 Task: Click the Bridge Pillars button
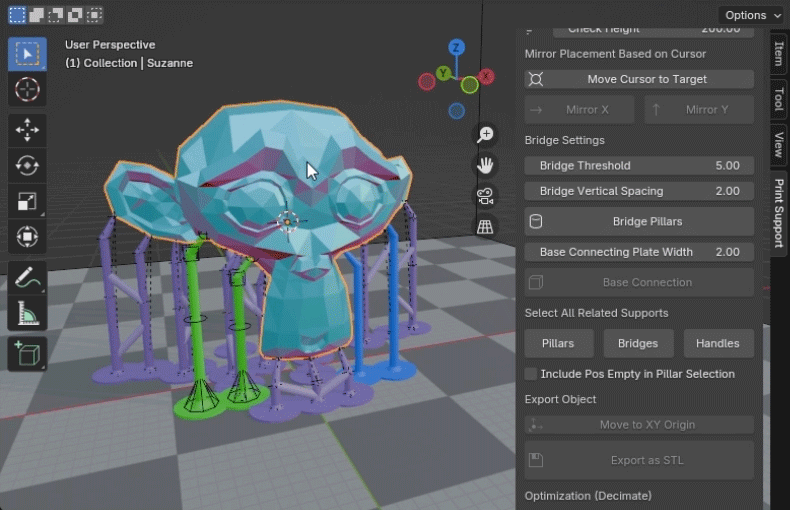[639, 221]
